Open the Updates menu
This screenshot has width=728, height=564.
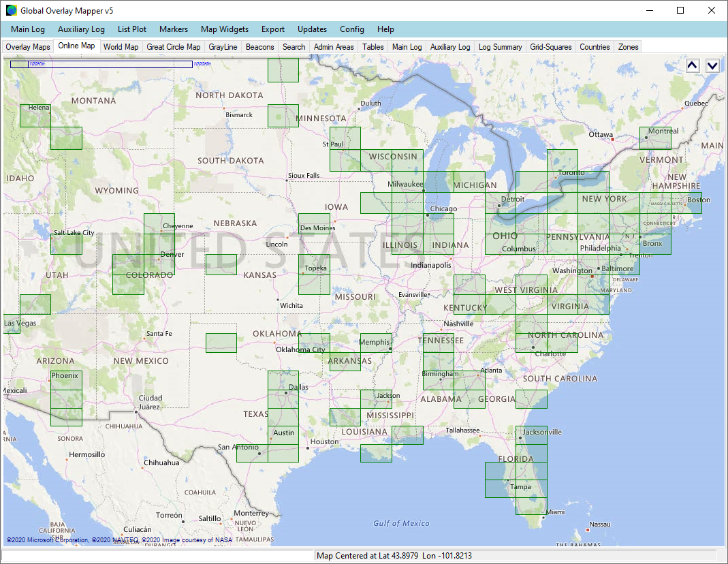click(312, 29)
